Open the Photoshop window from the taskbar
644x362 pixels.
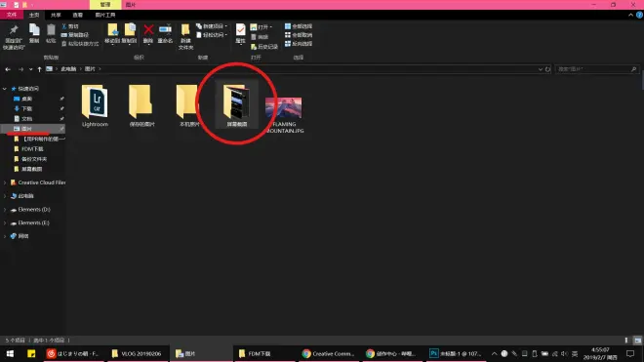455,353
